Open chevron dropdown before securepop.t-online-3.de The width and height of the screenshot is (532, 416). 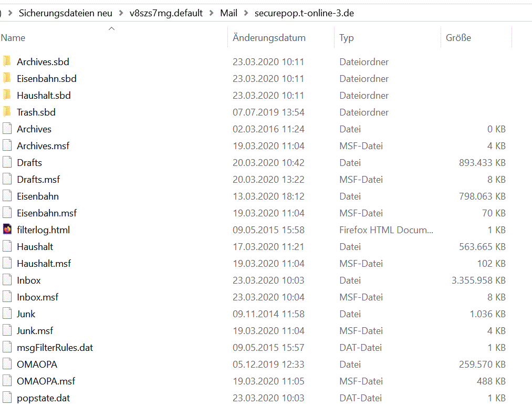tap(247, 13)
